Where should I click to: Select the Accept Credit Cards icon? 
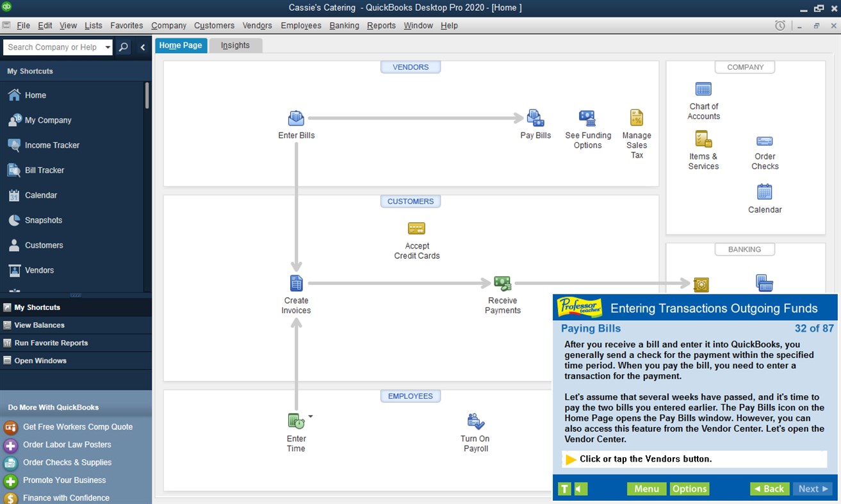pyautogui.click(x=416, y=229)
